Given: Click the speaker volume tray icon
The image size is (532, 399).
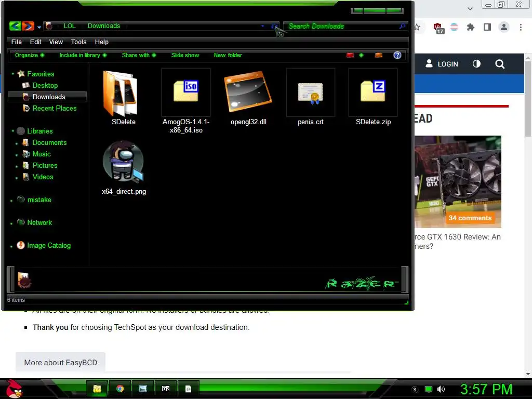Looking at the screenshot, I should click(441, 389).
